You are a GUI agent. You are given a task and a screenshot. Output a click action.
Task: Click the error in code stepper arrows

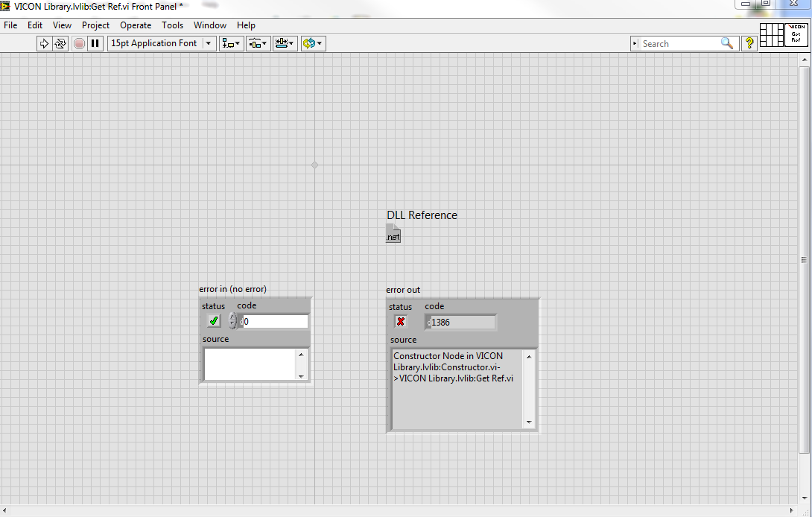point(232,321)
